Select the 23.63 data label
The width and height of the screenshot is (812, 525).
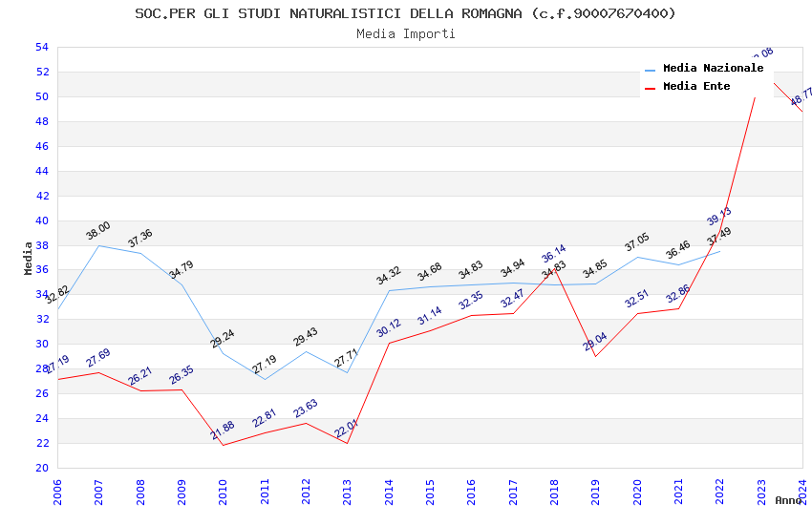[306, 409]
